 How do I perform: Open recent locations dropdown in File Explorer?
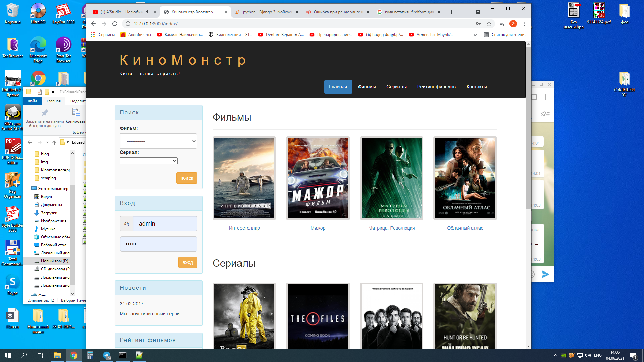[x=47, y=142]
